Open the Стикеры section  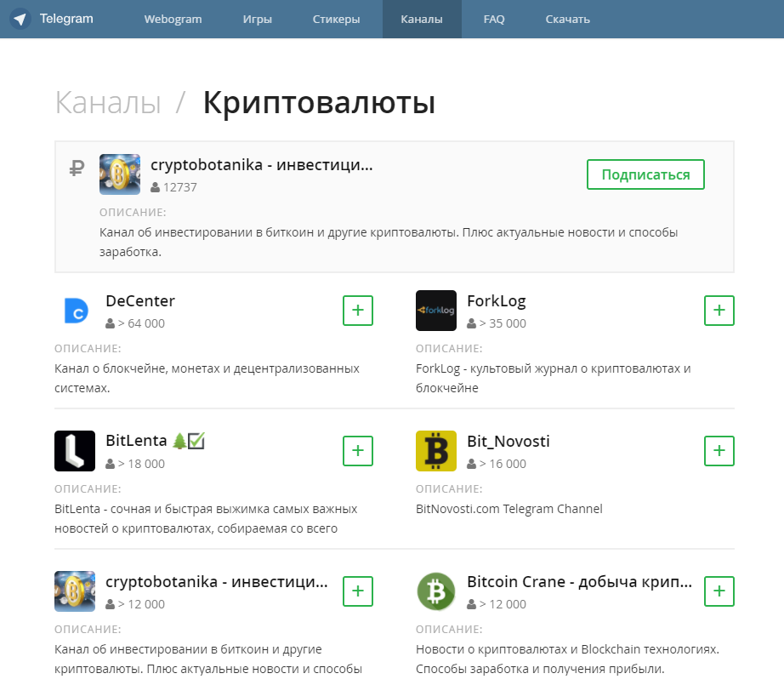pos(336,18)
